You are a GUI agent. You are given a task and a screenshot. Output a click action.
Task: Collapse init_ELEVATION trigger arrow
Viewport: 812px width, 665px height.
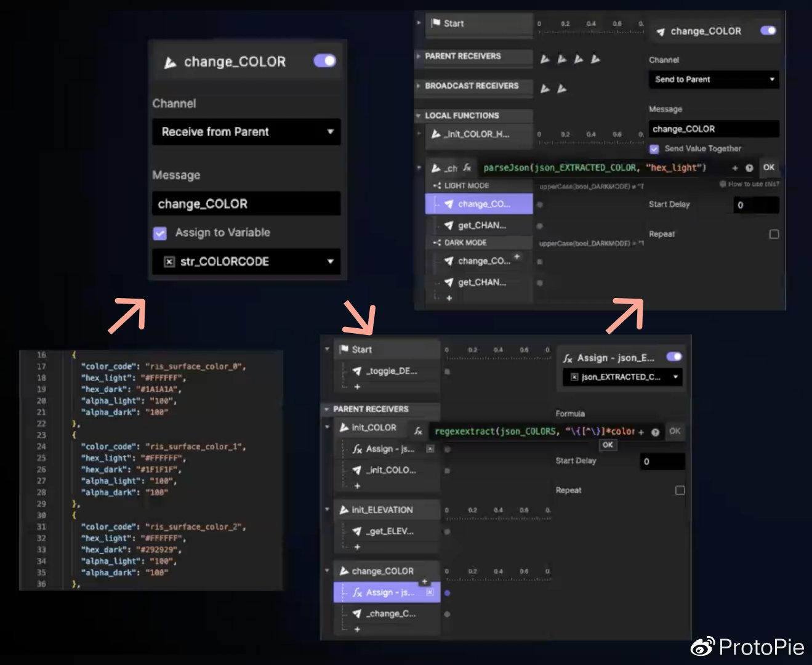(327, 510)
